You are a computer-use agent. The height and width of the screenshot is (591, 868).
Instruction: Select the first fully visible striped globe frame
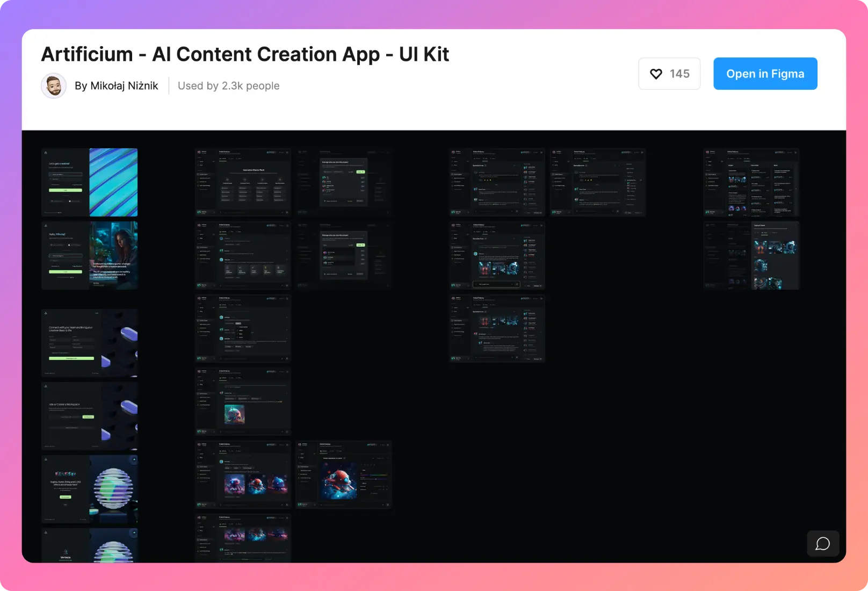(x=90, y=489)
